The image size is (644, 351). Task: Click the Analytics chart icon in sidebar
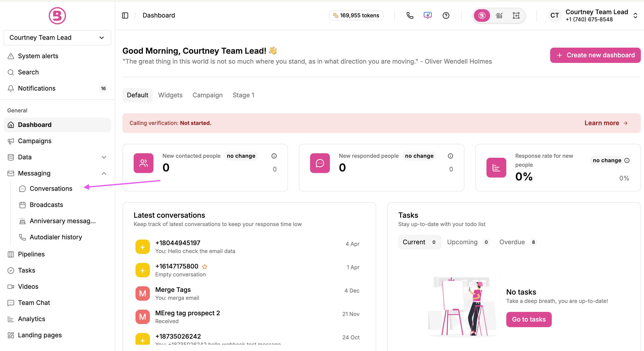pos(11,319)
